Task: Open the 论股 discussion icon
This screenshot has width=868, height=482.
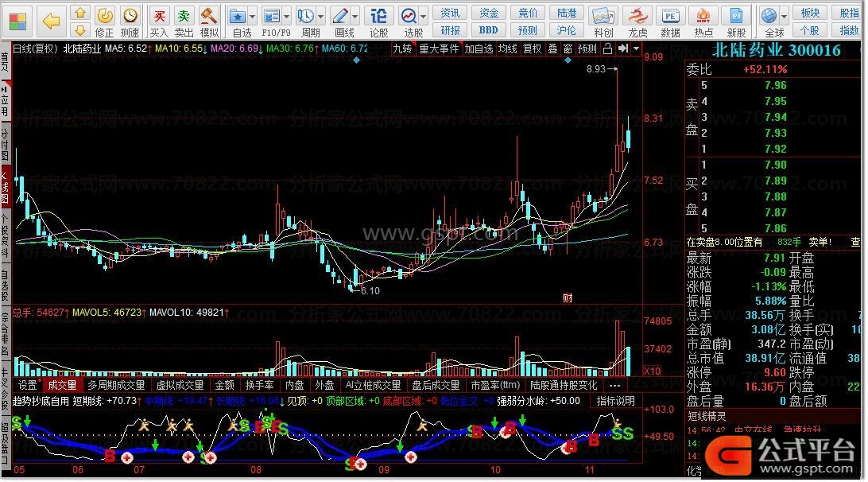Action: tap(378, 16)
